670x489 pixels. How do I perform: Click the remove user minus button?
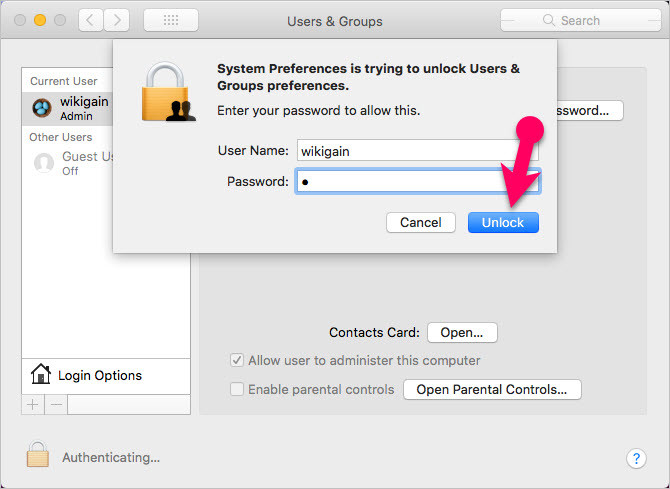[56, 404]
